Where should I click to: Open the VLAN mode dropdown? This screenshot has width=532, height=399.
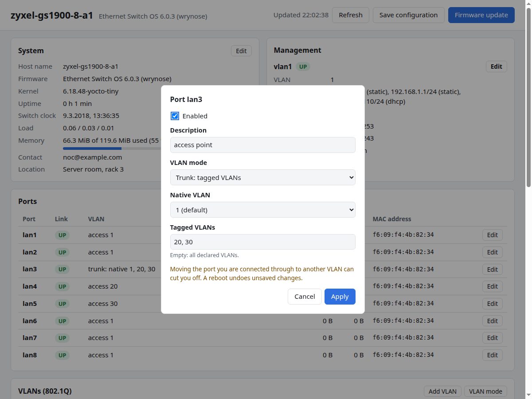(x=262, y=177)
